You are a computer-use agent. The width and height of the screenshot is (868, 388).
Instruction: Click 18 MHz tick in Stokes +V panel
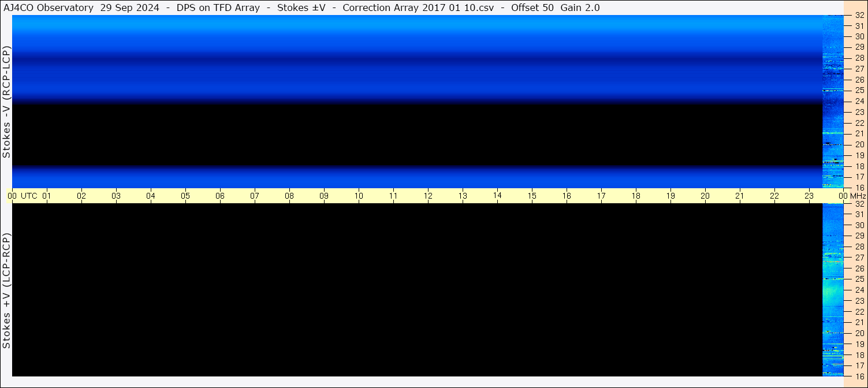point(859,355)
